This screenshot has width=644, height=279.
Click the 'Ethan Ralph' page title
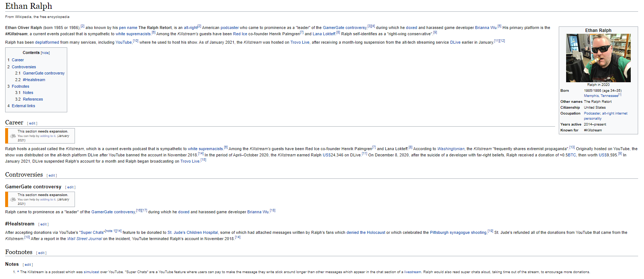coord(29,6)
